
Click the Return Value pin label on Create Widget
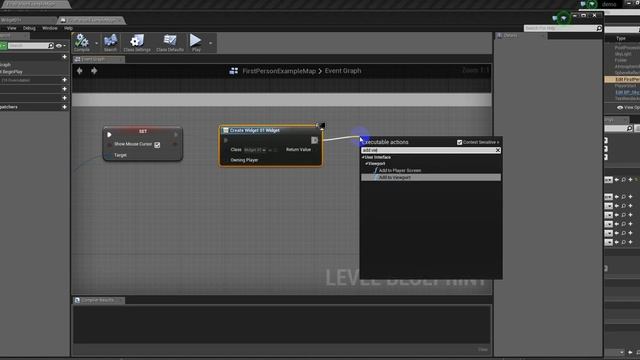point(298,150)
